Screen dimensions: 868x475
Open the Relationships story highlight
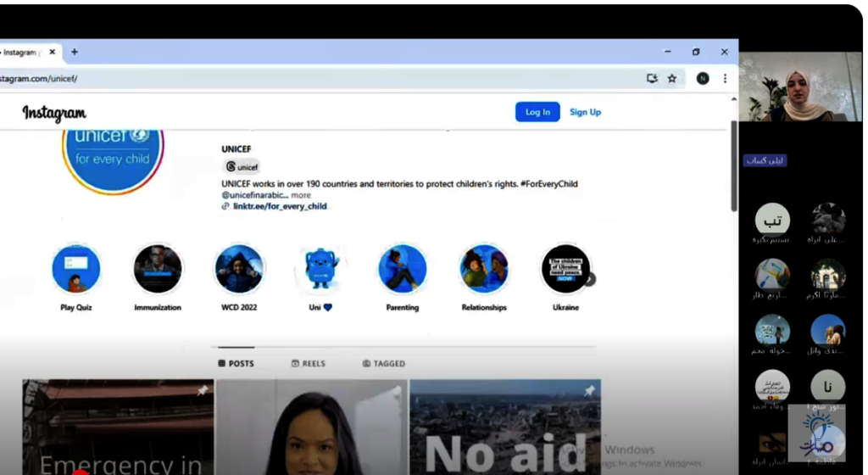[x=484, y=269]
